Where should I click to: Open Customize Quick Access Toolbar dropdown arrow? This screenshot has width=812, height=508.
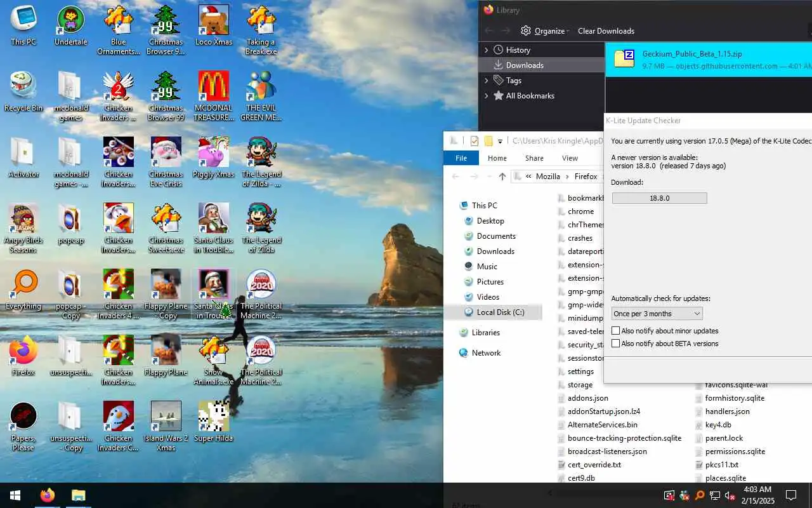[x=500, y=141]
